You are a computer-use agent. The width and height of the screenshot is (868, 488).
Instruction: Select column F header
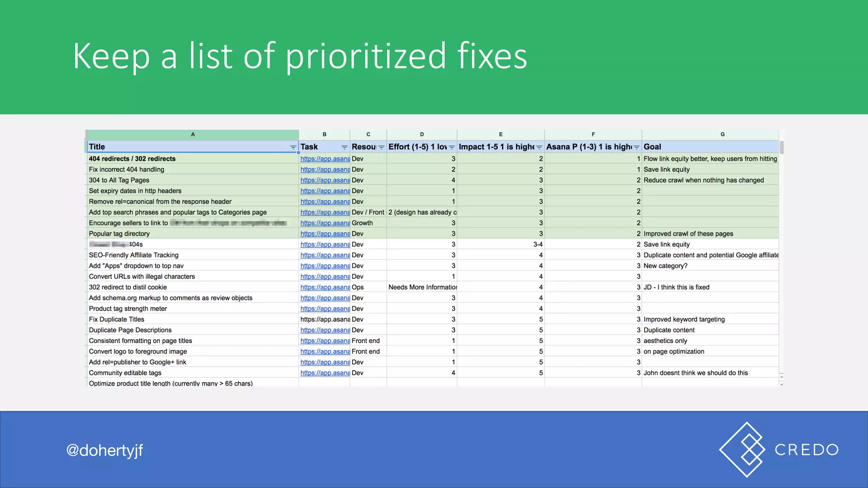[x=593, y=135]
